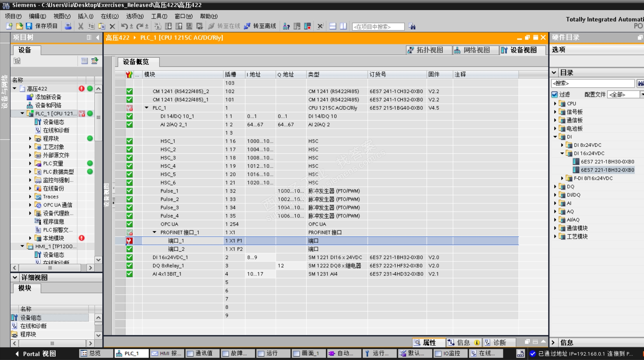Viewport: 644px width, 360px height.
Task: Toggle the 过滤 filter checkbox
Action: (554, 94)
